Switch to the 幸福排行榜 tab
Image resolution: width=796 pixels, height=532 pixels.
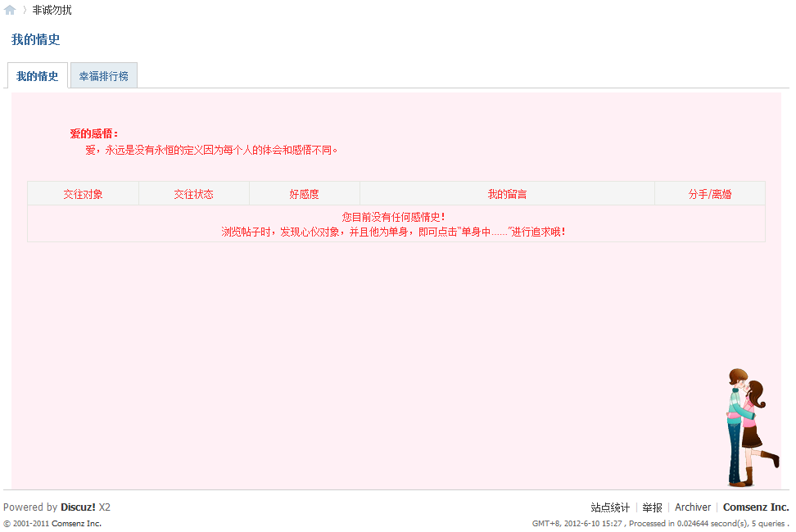[103, 76]
